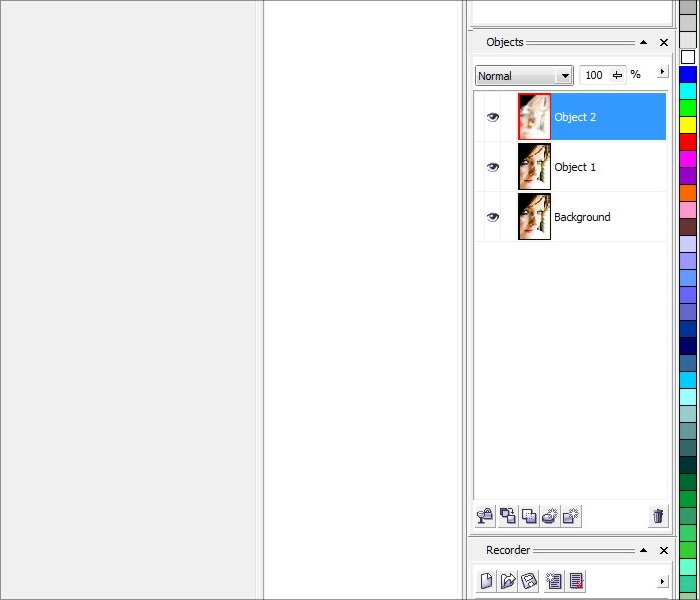Click the New Object icon in Objects panel
The height and width of the screenshot is (600, 700).
click(571, 516)
